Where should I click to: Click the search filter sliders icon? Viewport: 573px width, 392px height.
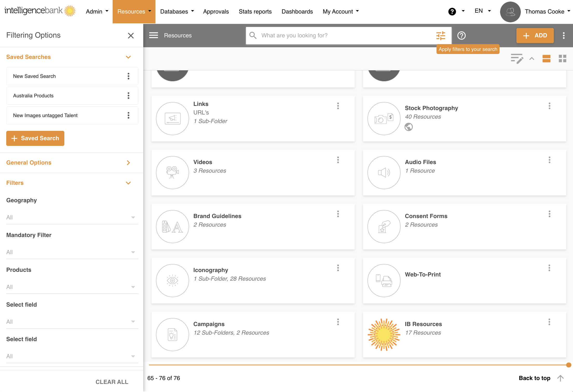[x=440, y=36]
